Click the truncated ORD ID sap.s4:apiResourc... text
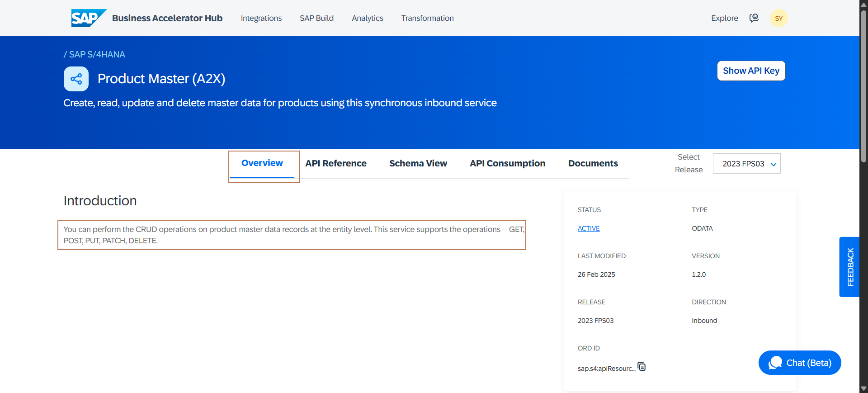This screenshot has height=393, width=868. [606, 369]
